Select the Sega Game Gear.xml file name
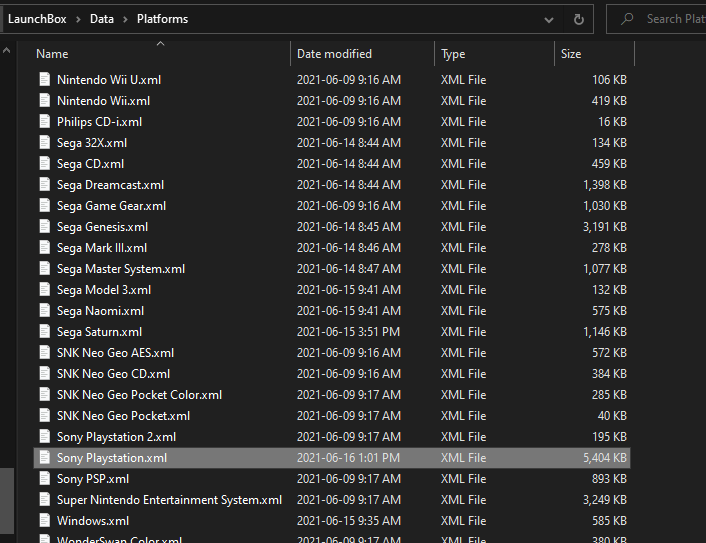This screenshot has height=543, width=706. point(111,206)
